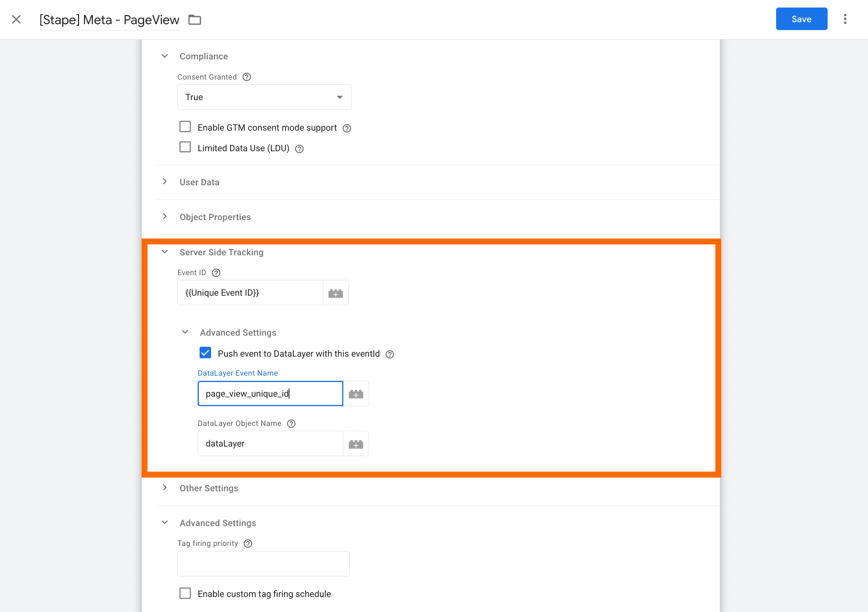Screen dimensions: 868x612
Task: Collapse the Server Side Tracking section
Action: 165,252
